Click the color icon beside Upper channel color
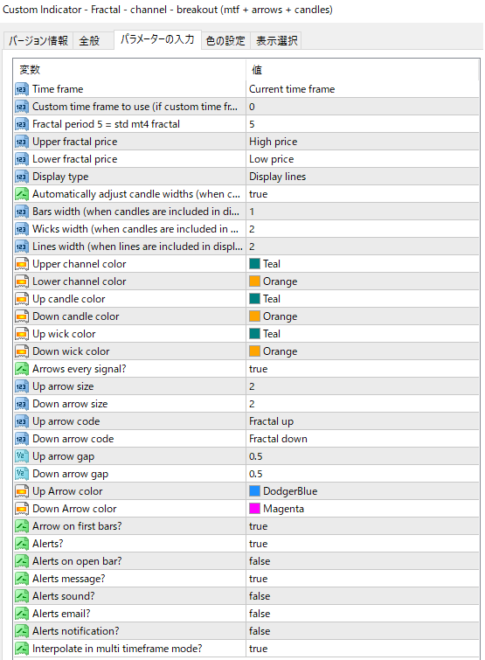Viewport: 485px width, 660px height. click(x=22, y=264)
